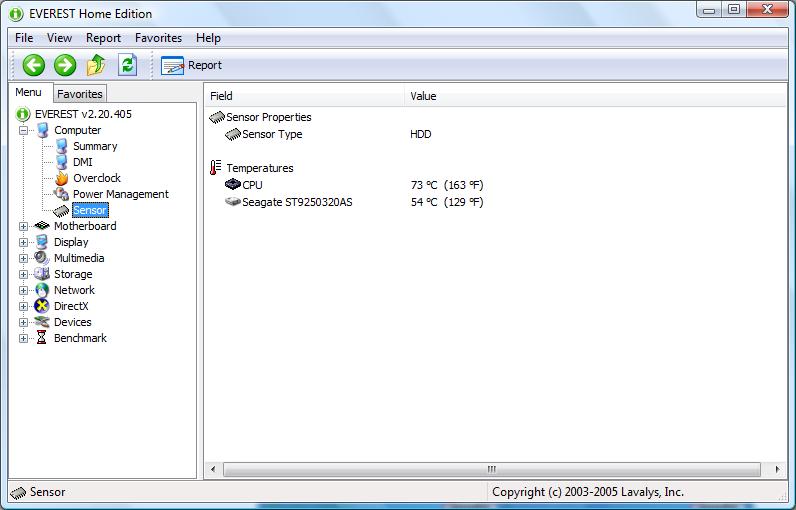Click the HDD sensor type value
The width and height of the screenshot is (796, 510).
coord(421,134)
